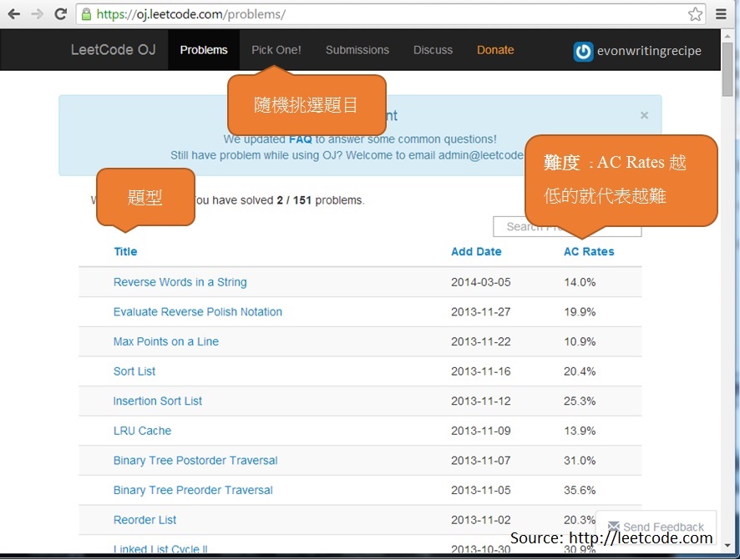Click Pick One! to get a random problem
The image size is (740, 560).
tap(276, 50)
